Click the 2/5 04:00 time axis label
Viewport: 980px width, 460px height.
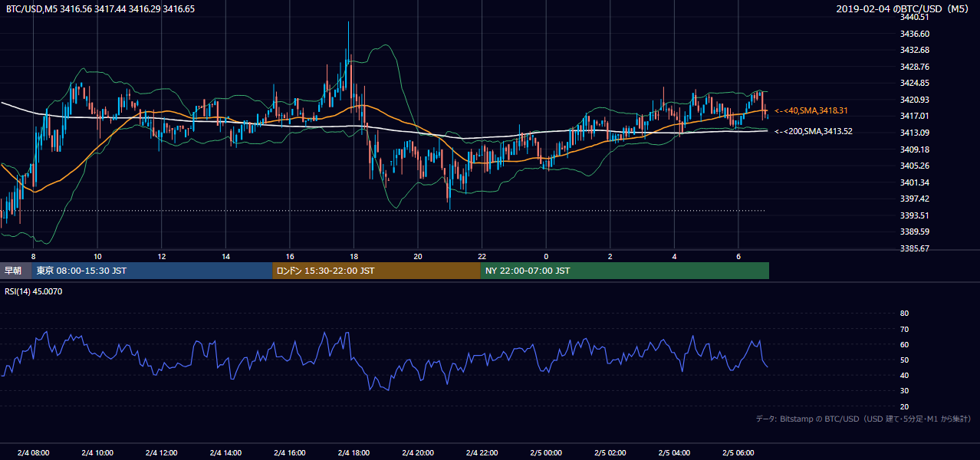click(674, 452)
